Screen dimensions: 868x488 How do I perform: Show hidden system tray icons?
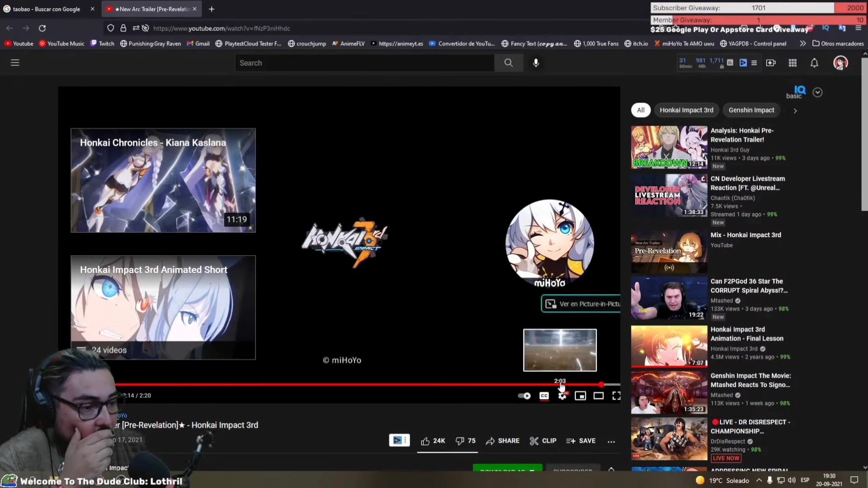coord(759,480)
